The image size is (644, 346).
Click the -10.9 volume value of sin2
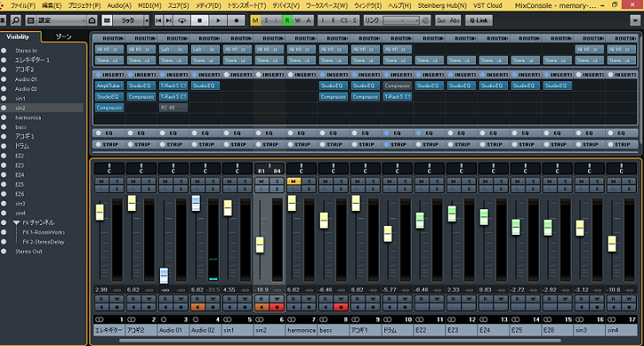point(261,290)
